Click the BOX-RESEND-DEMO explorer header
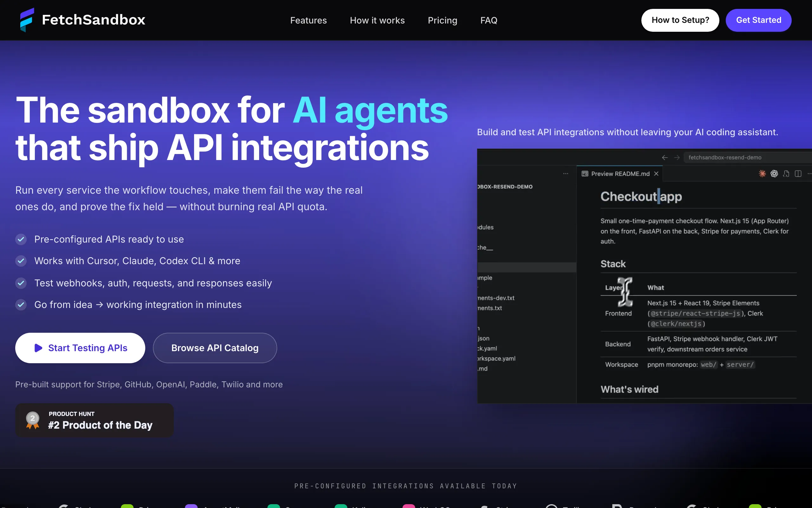 click(505, 186)
